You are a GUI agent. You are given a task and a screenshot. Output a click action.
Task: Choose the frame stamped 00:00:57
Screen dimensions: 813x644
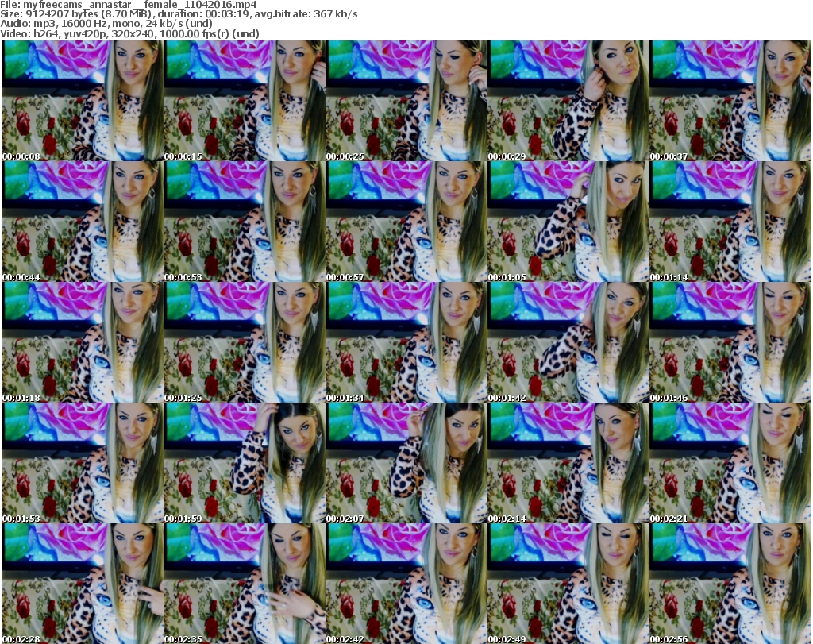coord(406,222)
